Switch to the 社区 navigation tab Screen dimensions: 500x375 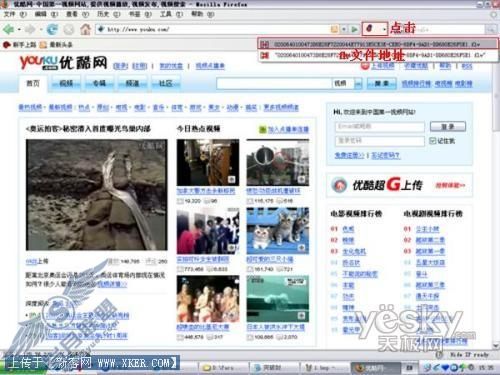pos(166,83)
